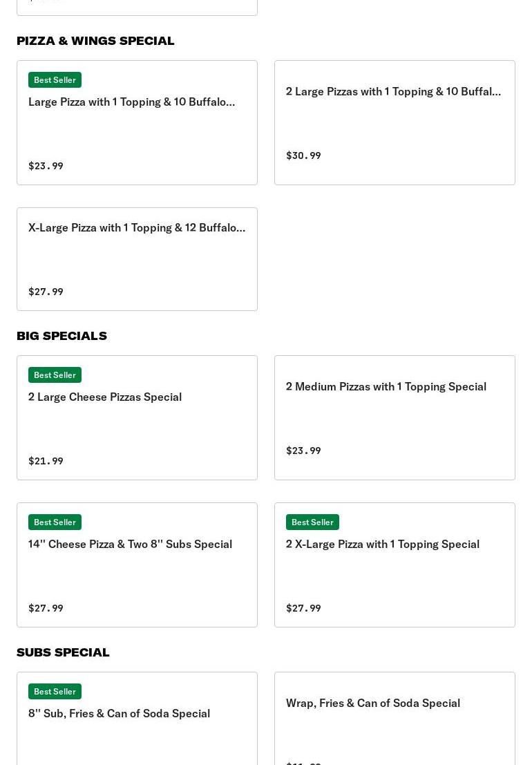Click the $30.99 price on 2 Large Pizzas
Image resolution: width=532 pixels, height=765 pixels.
tap(303, 156)
